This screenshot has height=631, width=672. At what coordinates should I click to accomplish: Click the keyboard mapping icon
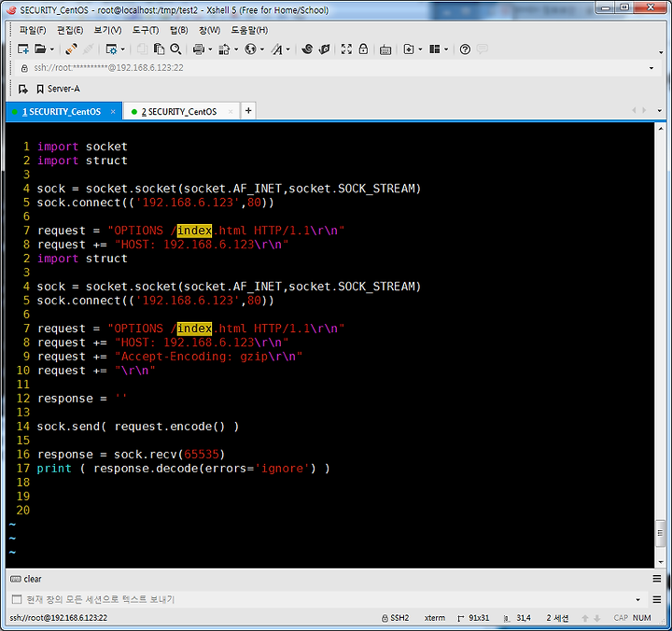(x=385, y=49)
